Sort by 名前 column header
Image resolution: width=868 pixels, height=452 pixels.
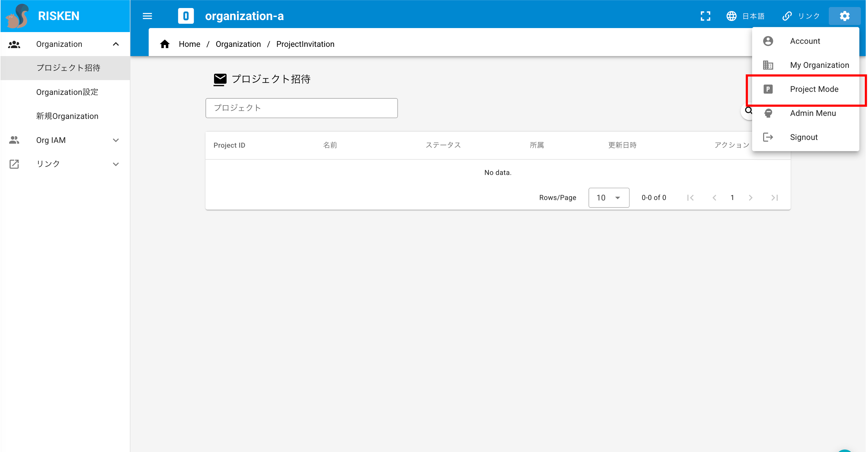pyautogui.click(x=330, y=145)
